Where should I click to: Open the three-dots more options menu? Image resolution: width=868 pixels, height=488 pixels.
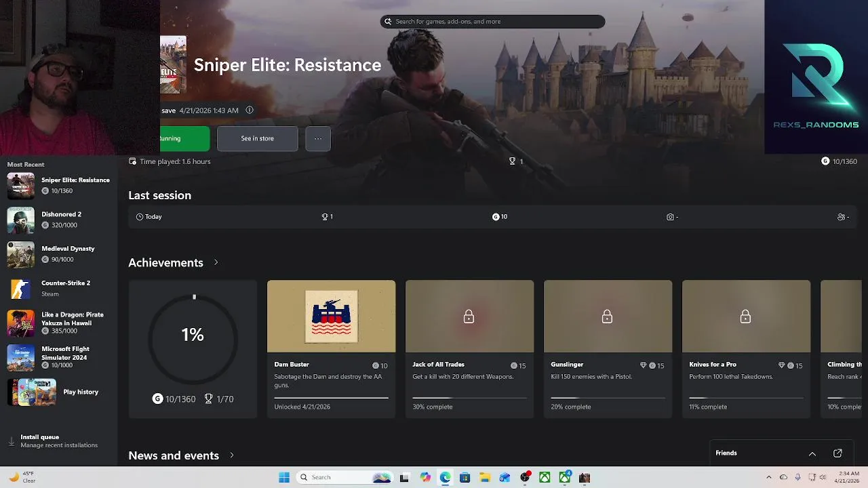[318, 138]
